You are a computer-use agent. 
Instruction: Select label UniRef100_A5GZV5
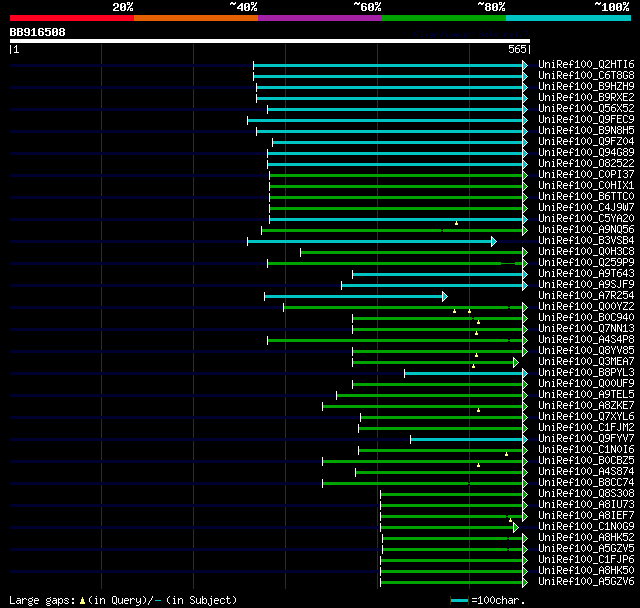click(x=586, y=549)
